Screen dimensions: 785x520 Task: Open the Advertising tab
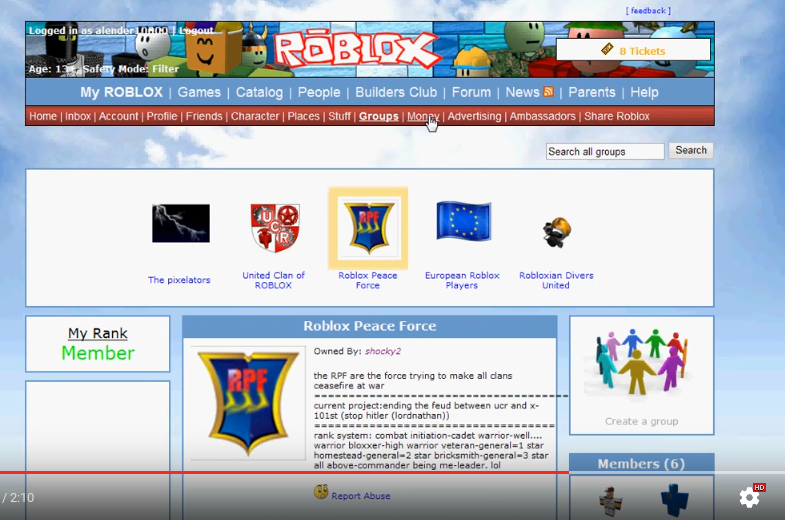click(x=474, y=116)
